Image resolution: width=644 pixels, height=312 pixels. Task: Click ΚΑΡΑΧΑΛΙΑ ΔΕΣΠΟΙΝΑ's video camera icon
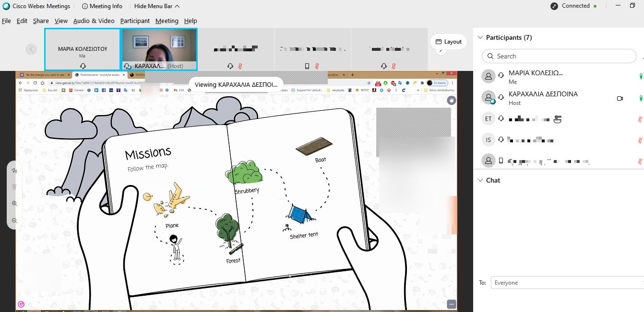tap(620, 98)
